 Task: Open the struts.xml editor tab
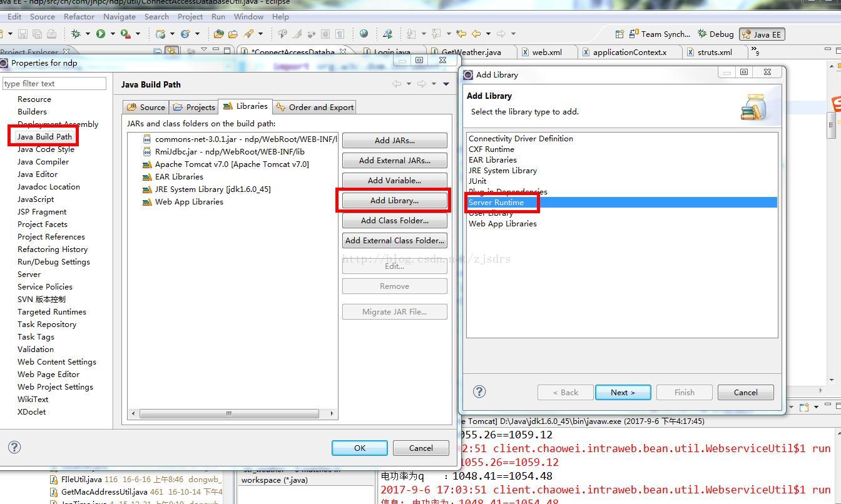pos(714,52)
